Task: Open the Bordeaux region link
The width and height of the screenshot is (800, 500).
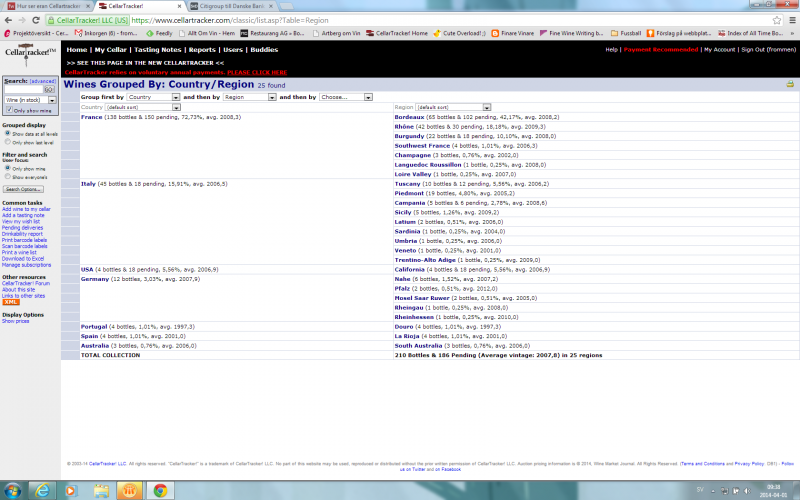Action: pyautogui.click(x=409, y=117)
